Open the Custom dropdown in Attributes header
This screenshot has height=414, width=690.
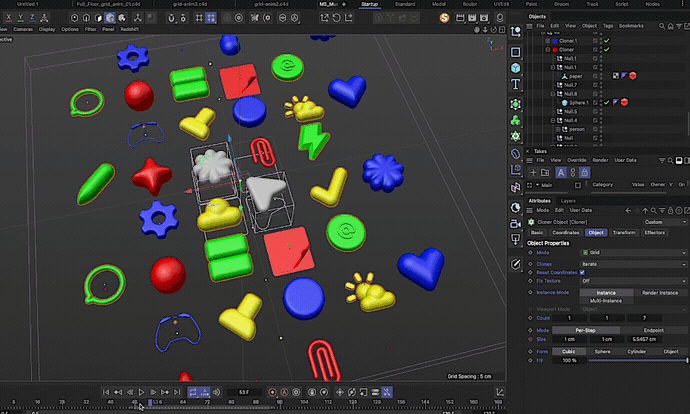point(665,222)
